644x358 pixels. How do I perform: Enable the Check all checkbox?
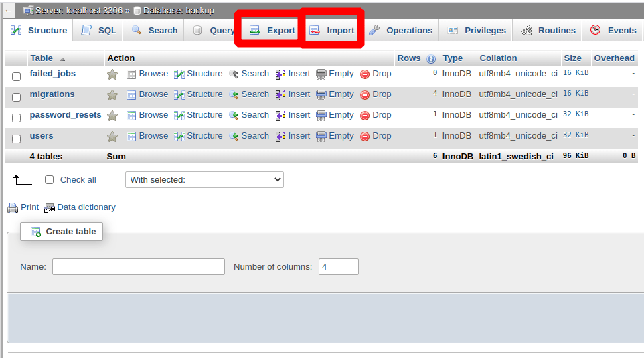(50, 180)
